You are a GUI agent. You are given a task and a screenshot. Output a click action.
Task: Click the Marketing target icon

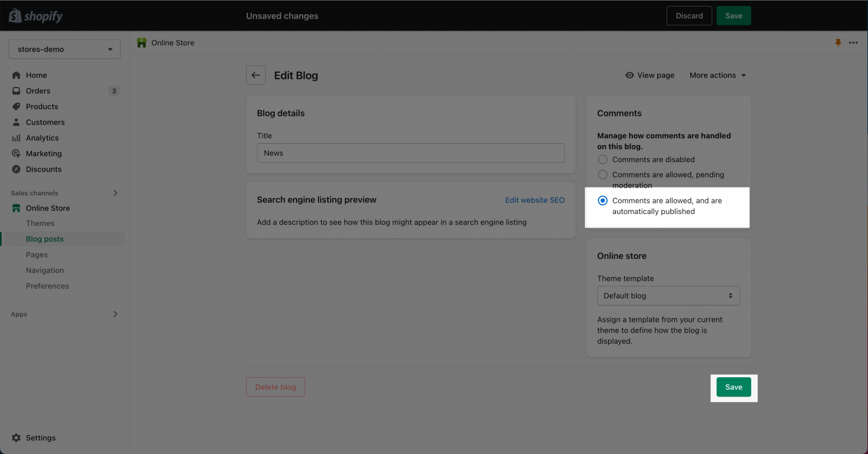16,154
